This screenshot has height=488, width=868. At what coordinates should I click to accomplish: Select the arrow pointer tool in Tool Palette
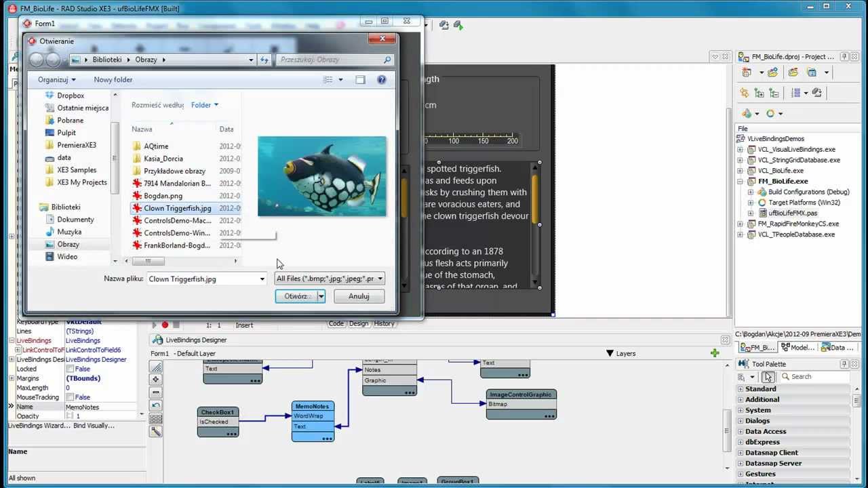coord(768,377)
